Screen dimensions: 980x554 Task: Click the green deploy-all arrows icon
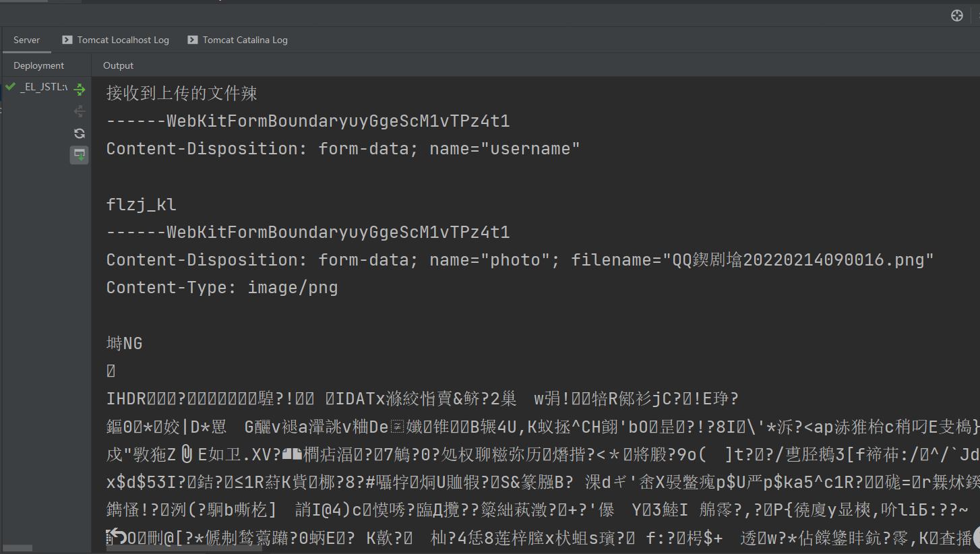tap(80, 89)
